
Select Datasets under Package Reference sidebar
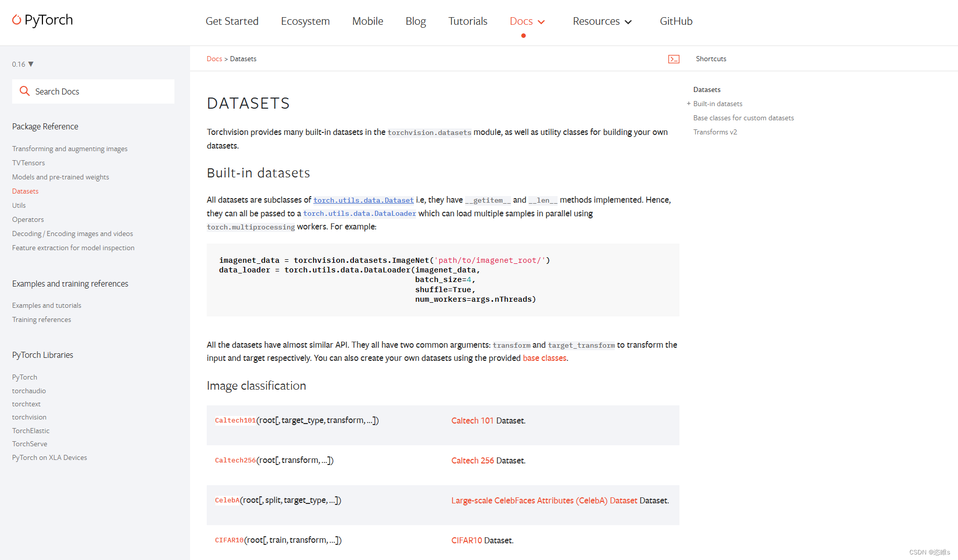pos(25,191)
